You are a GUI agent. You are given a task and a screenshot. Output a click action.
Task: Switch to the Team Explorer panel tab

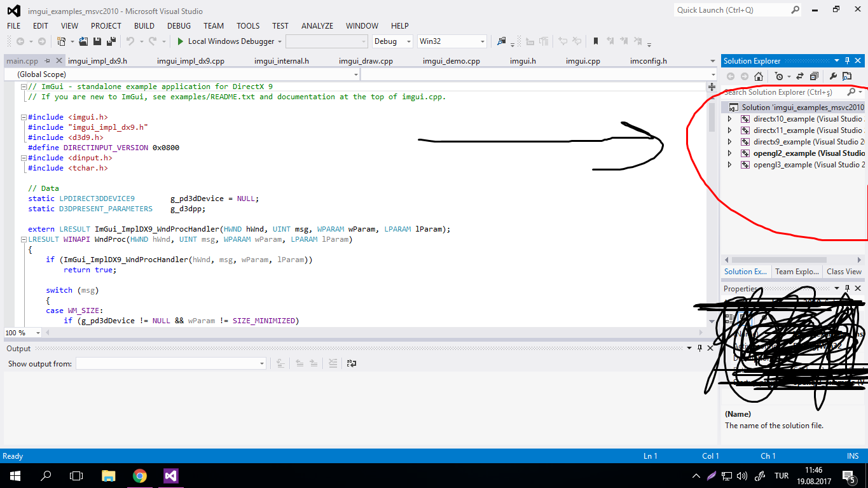click(x=797, y=272)
